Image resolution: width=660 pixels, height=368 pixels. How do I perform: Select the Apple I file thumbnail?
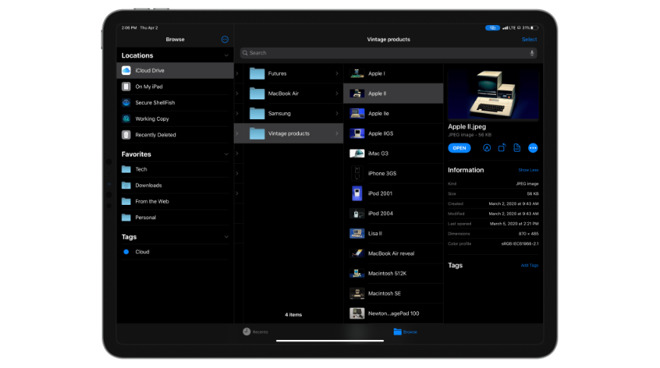pyautogui.click(x=357, y=73)
